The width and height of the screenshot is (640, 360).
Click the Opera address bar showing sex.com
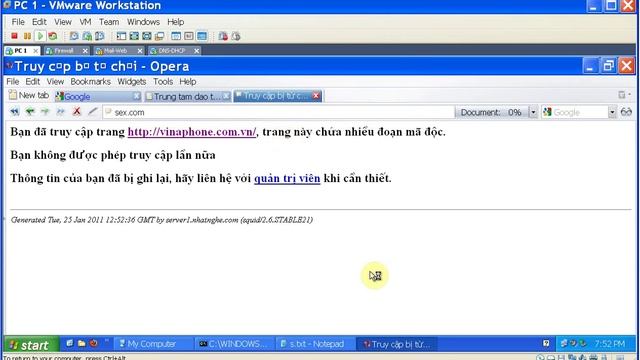[279, 112]
